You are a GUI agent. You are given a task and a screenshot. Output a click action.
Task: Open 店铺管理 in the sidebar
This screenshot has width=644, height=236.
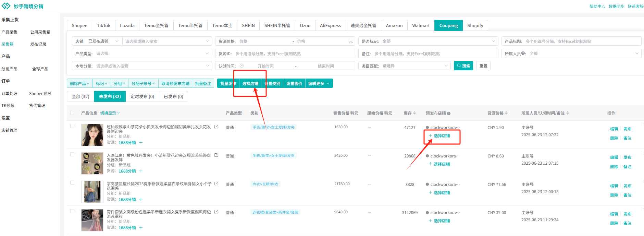(x=9, y=130)
